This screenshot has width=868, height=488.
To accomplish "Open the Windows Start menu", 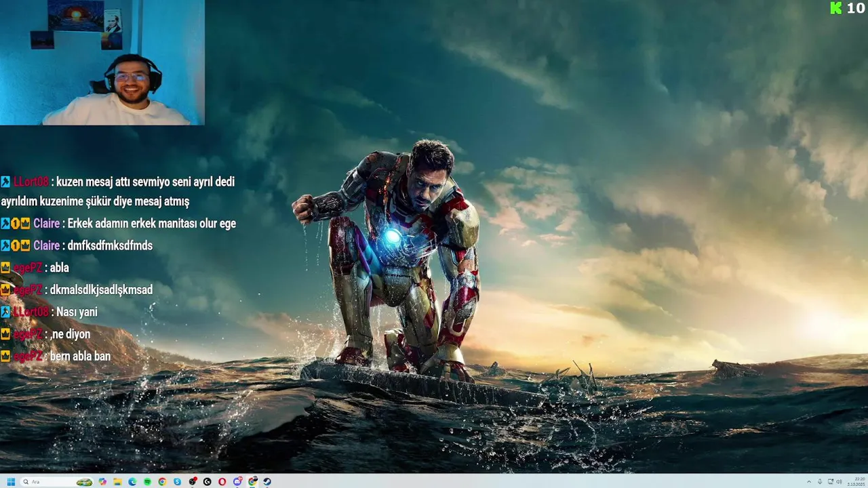I will point(11,482).
